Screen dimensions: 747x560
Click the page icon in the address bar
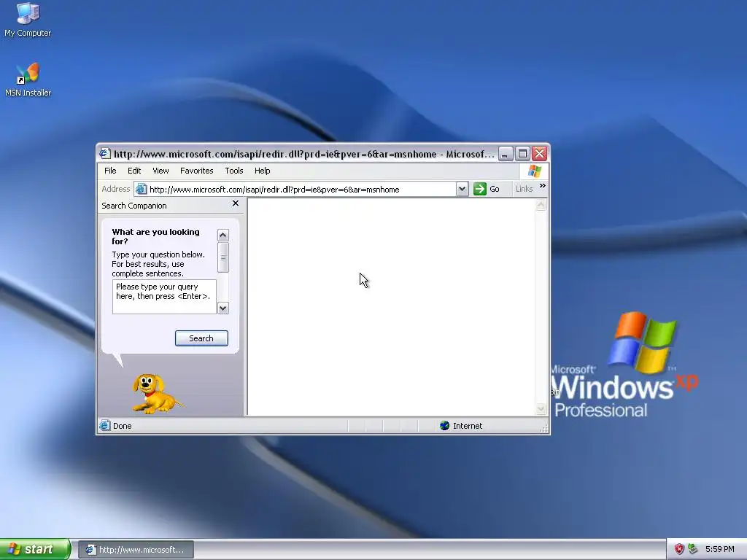click(x=141, y=189)
